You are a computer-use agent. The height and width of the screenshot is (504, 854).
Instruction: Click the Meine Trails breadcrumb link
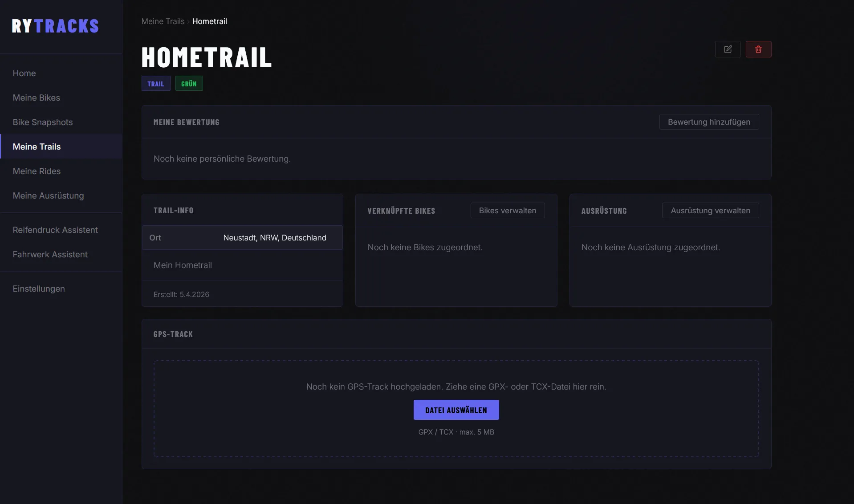163,21
